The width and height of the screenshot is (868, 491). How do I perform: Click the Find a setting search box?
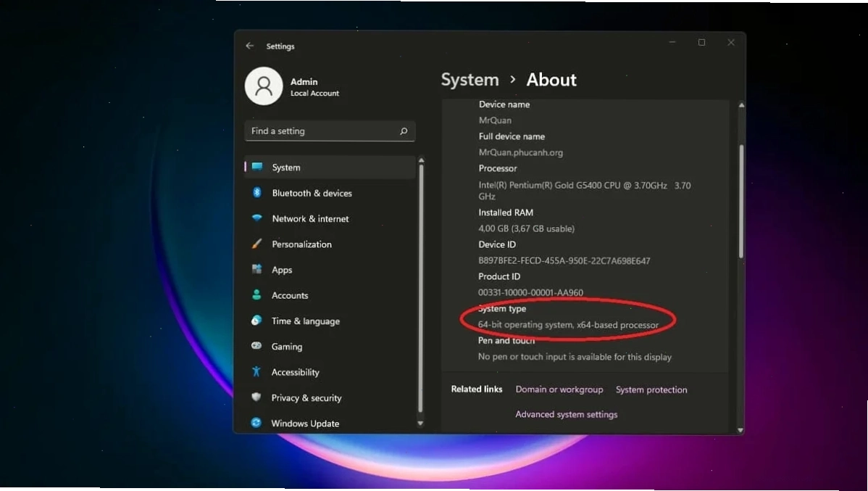point(330,131)
